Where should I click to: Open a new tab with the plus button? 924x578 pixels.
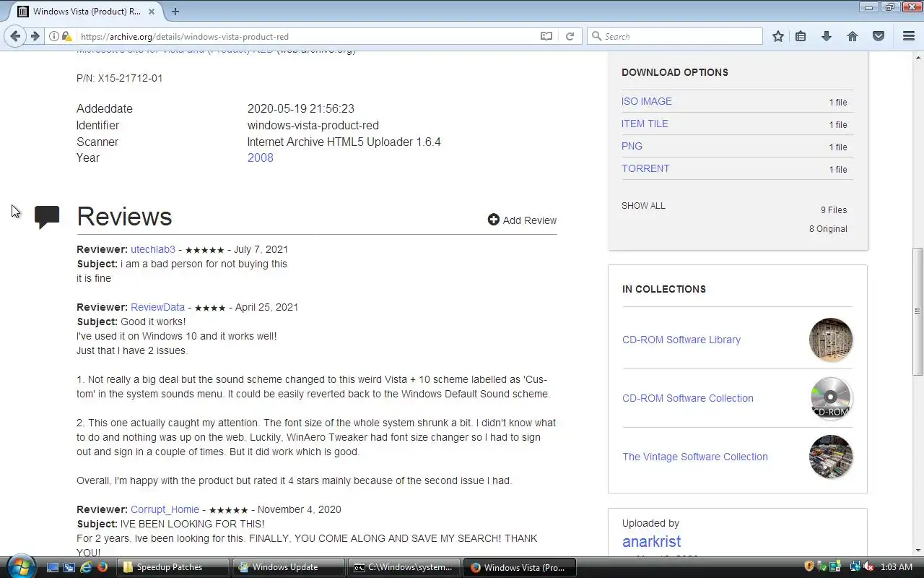(175, 11)
